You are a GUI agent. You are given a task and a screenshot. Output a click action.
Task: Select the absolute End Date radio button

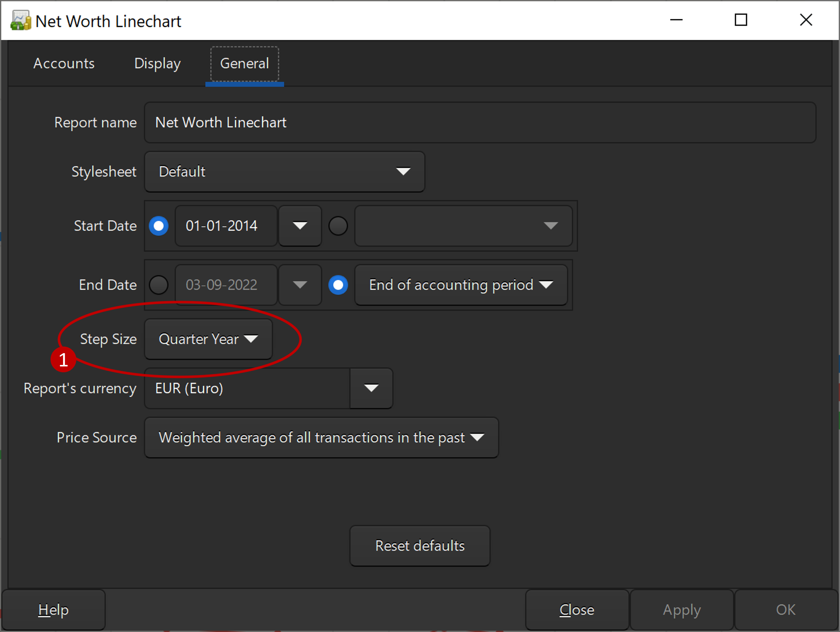159,285
